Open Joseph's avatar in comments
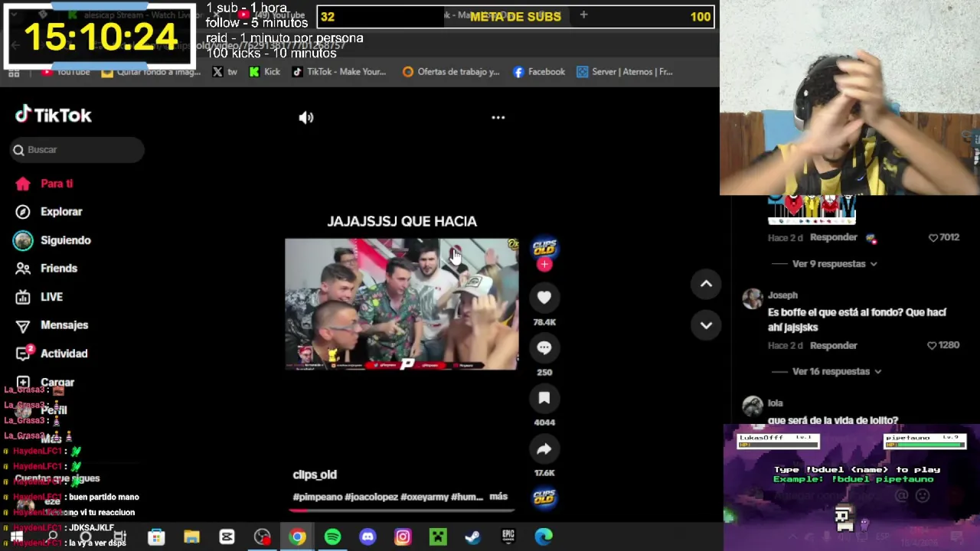 pyautogui.click(x=753, y=298)
